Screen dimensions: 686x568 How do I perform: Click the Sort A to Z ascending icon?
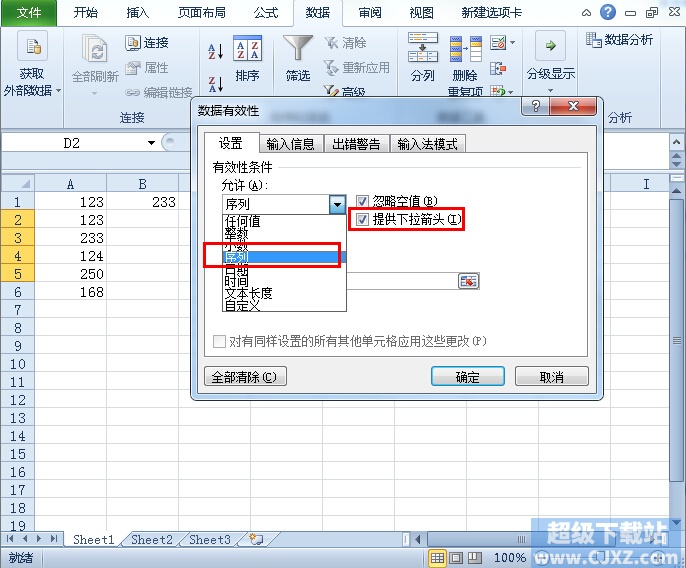[x=216, y=52]
